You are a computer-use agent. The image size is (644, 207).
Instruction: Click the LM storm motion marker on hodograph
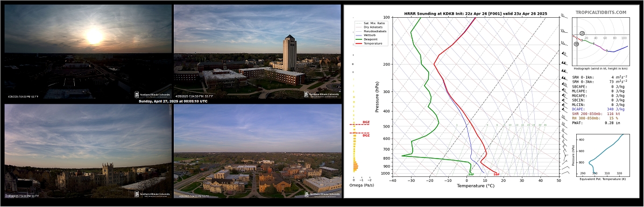coord(582,33)
